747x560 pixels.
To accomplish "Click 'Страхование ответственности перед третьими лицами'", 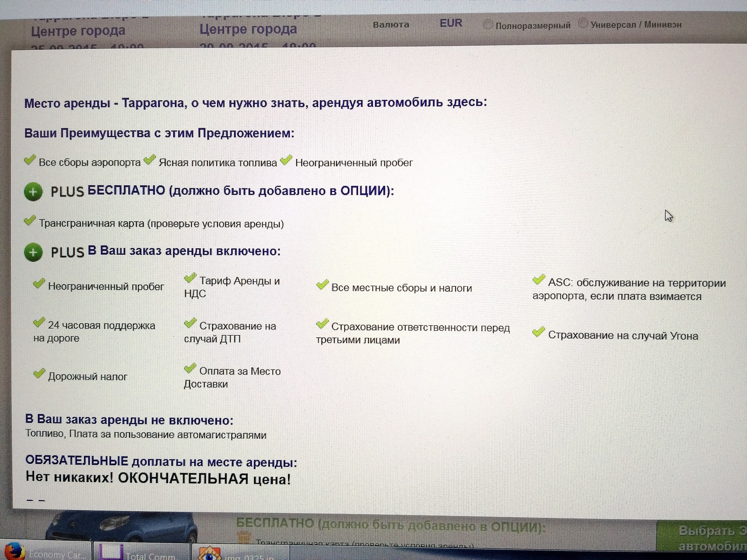I will pos(413,333).
